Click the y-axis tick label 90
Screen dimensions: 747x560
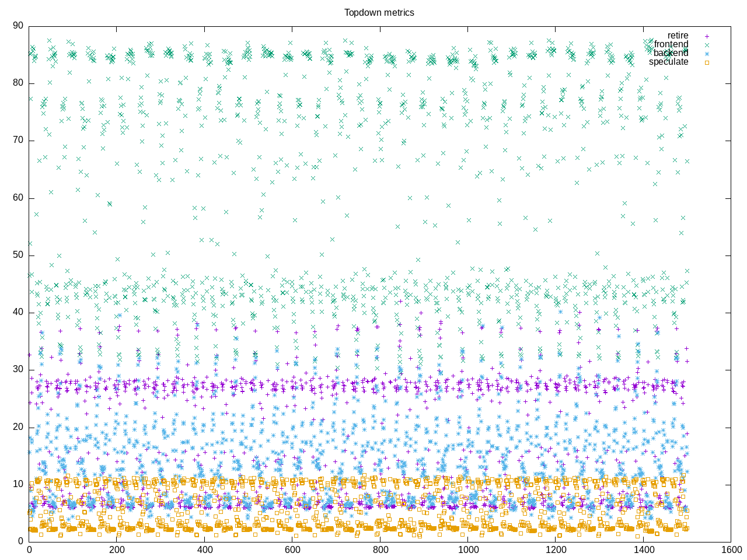pos(18,26)
